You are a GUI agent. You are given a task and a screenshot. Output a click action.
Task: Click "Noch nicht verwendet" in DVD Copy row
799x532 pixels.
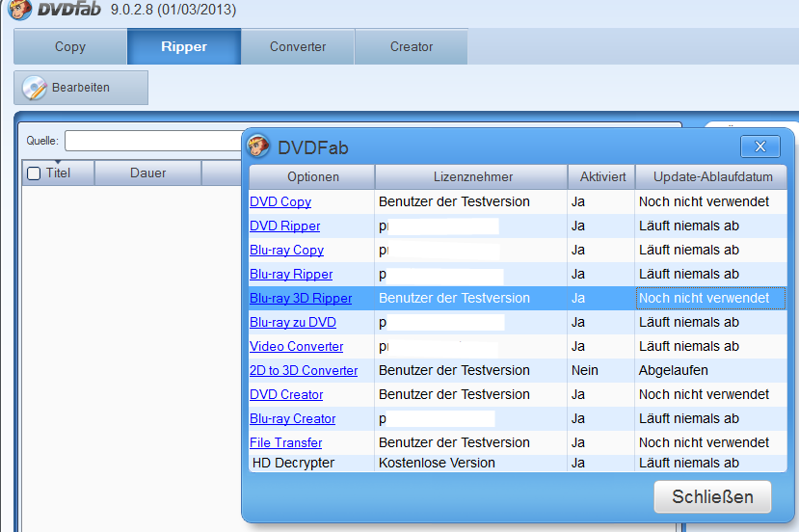pos(704,201)
